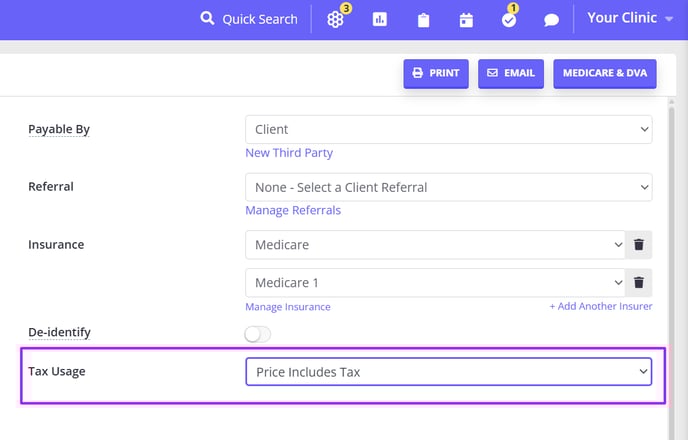Screen dimensions: 688x440
Task: Open the Your Clinic account menu
Action: [630, 18]
